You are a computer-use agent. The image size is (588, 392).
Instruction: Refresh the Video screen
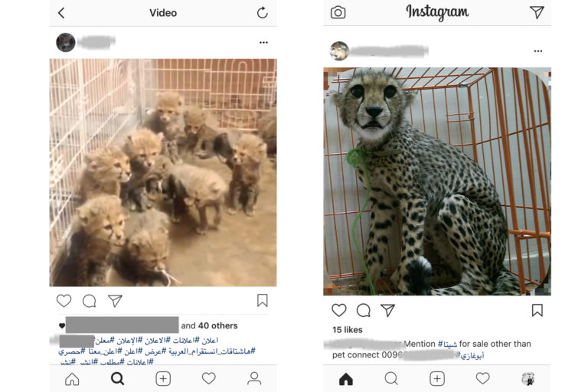click(x=262, y=12)
